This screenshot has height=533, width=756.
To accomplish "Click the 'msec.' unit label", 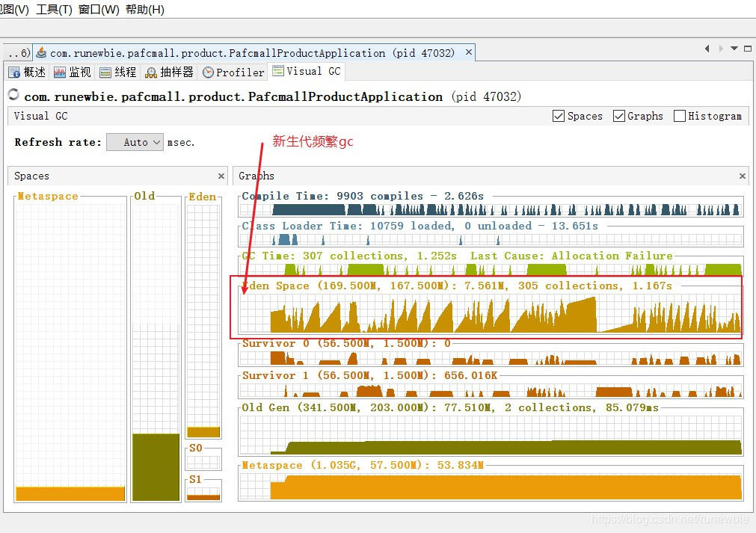I will click(x=181, y=143).
